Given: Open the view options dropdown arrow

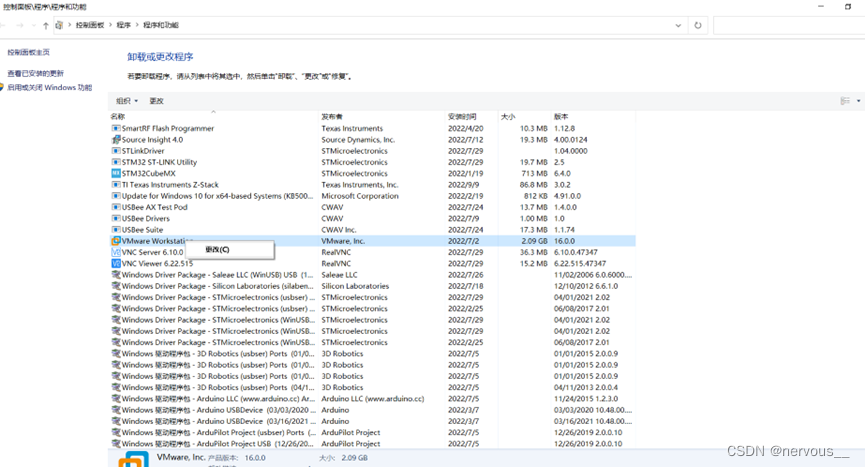Looking at the screenshot, I should coord(858,101).
